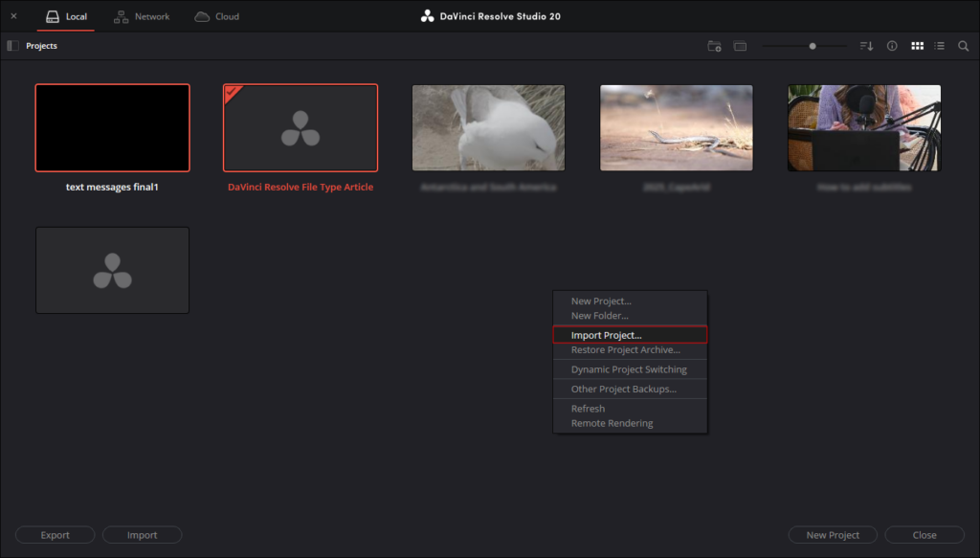
Task: Open the Local database tab
Action: point(66,16)
